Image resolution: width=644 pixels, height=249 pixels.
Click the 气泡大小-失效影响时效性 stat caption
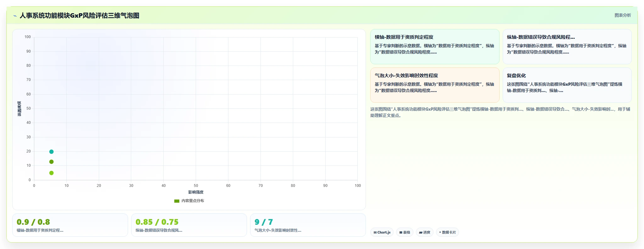pos(278,230)
